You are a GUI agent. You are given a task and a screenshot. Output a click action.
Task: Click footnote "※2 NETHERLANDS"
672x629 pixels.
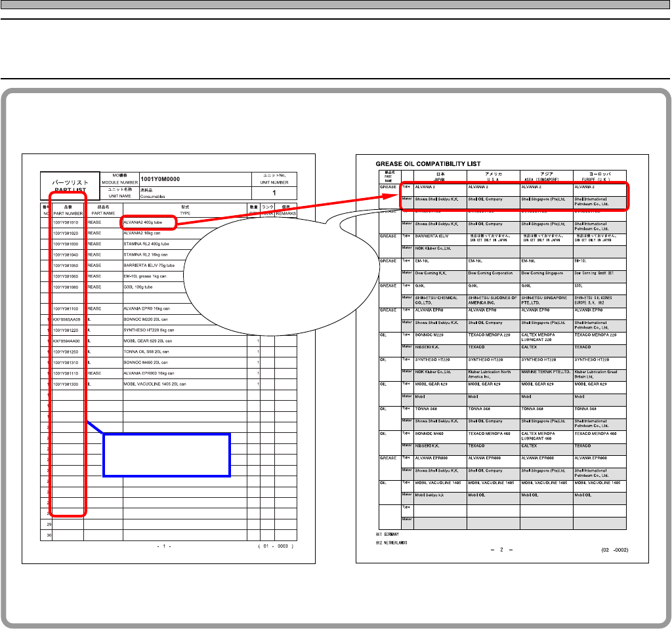[391, 543]
